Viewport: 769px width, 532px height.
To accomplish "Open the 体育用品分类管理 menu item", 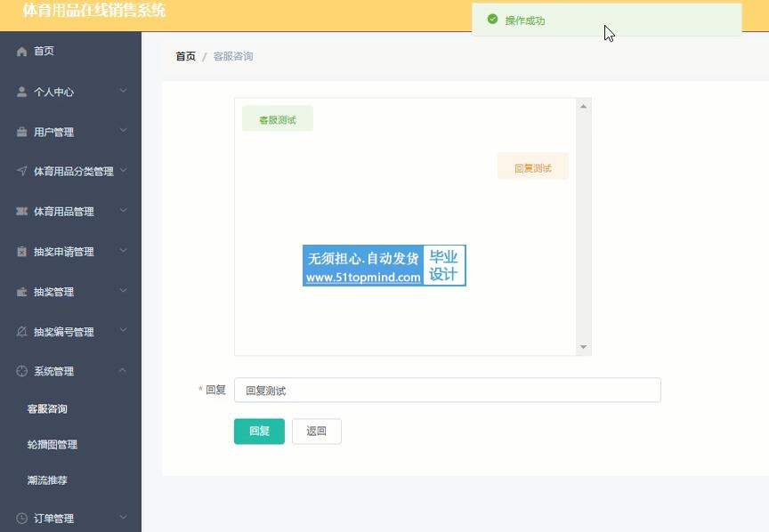I will click(x=70, y=171).
